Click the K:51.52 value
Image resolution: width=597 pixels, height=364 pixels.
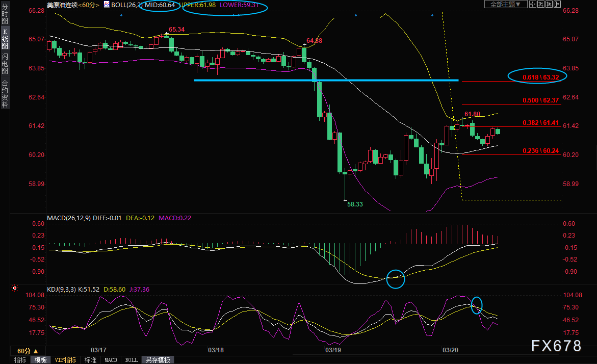[x=89, y=290]
